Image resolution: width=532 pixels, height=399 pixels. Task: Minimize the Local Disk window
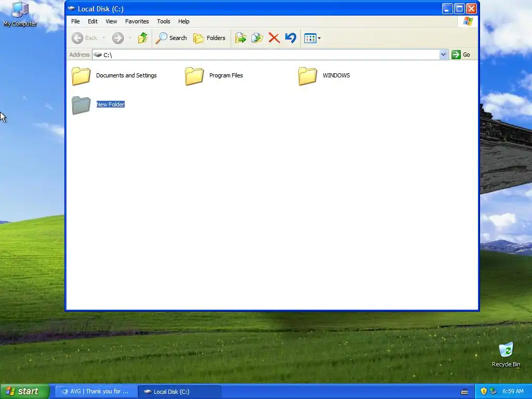pyautogui.click(x=447, y=9)
